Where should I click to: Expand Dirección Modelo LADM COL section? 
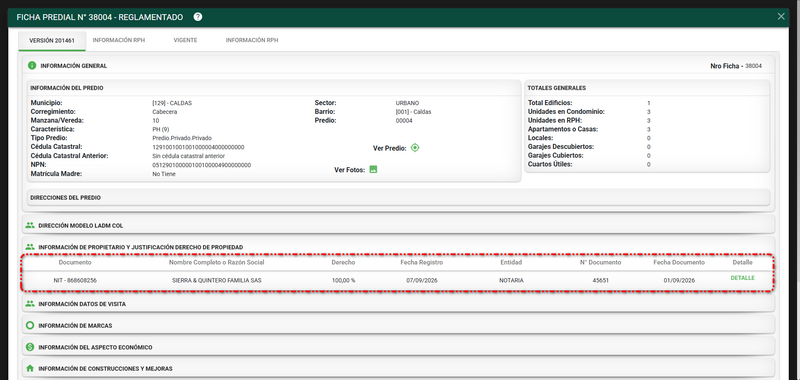point(399,225)
